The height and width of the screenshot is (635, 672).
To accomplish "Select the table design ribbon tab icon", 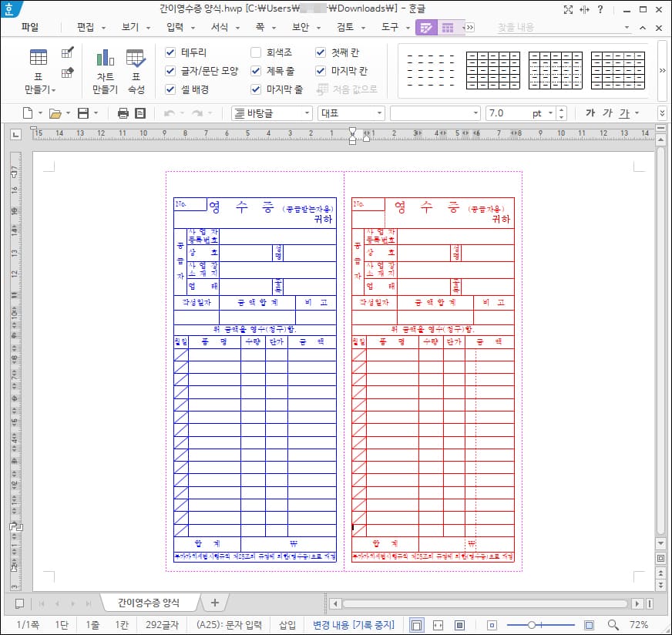I will (x=426, y=28).
